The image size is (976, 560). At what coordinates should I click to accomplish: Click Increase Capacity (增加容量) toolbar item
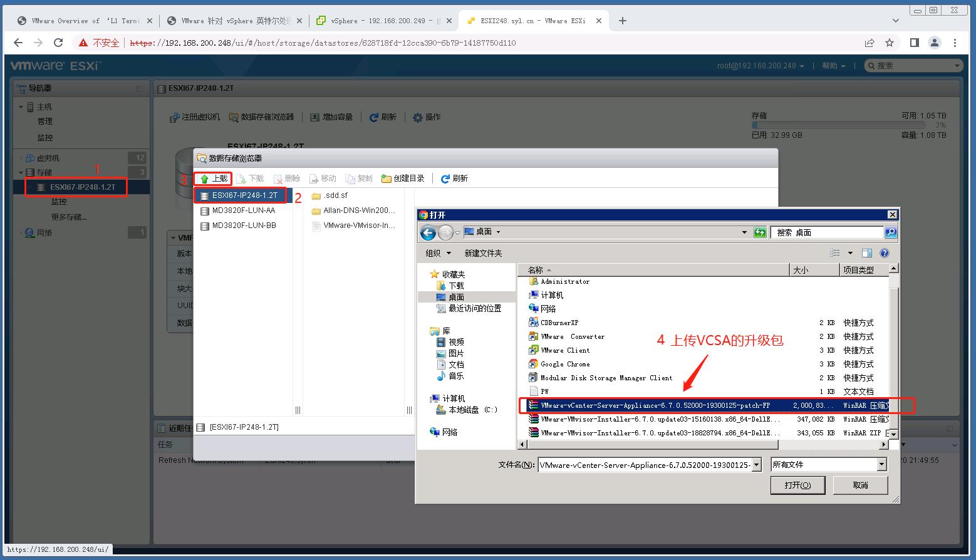332,117
